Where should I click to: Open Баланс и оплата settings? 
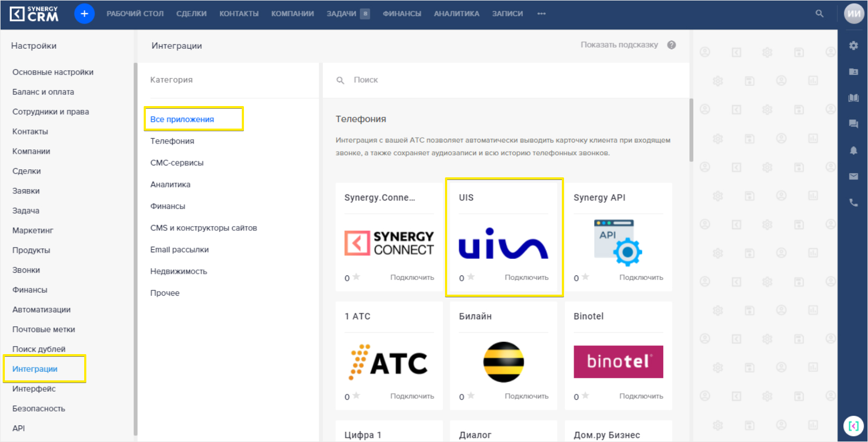[x=43, y=92]
